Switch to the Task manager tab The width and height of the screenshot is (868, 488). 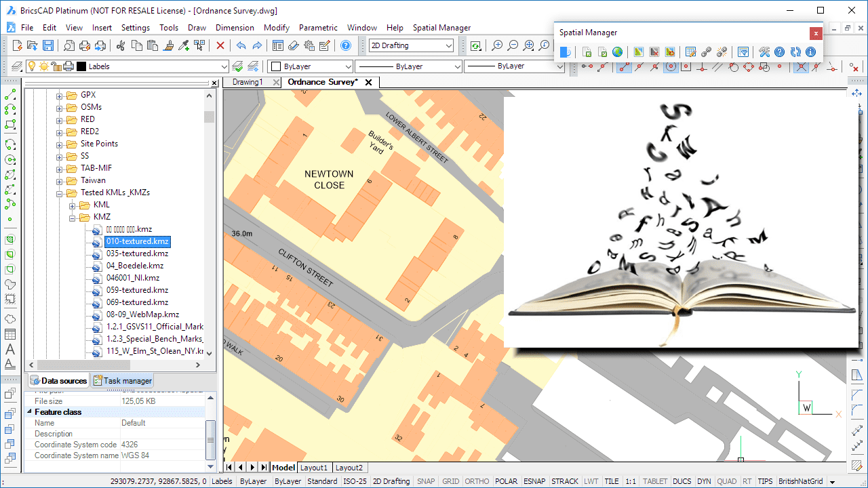point(123,381)
